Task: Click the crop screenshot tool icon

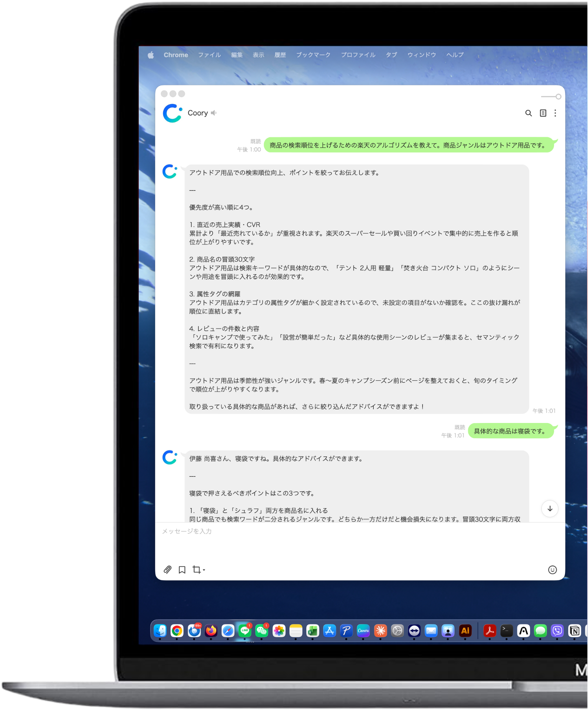Action: (197, 570)
